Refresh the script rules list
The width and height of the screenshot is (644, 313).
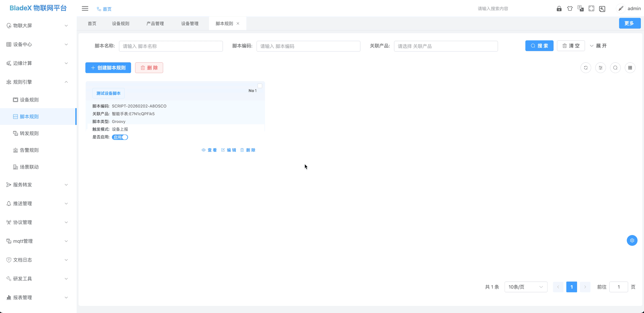[586, 68]
